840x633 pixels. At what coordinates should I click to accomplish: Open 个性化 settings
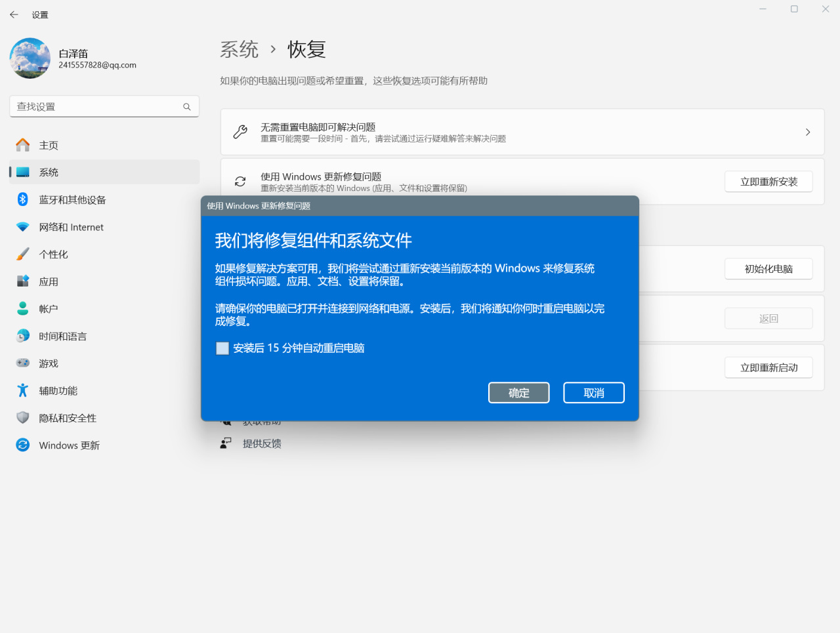104,254
